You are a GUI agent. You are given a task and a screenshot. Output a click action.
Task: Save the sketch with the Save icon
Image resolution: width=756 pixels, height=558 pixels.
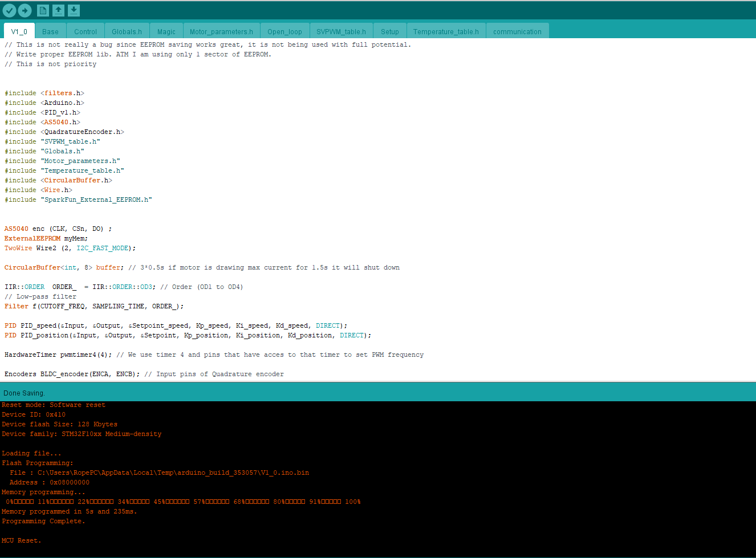(74, 10)
